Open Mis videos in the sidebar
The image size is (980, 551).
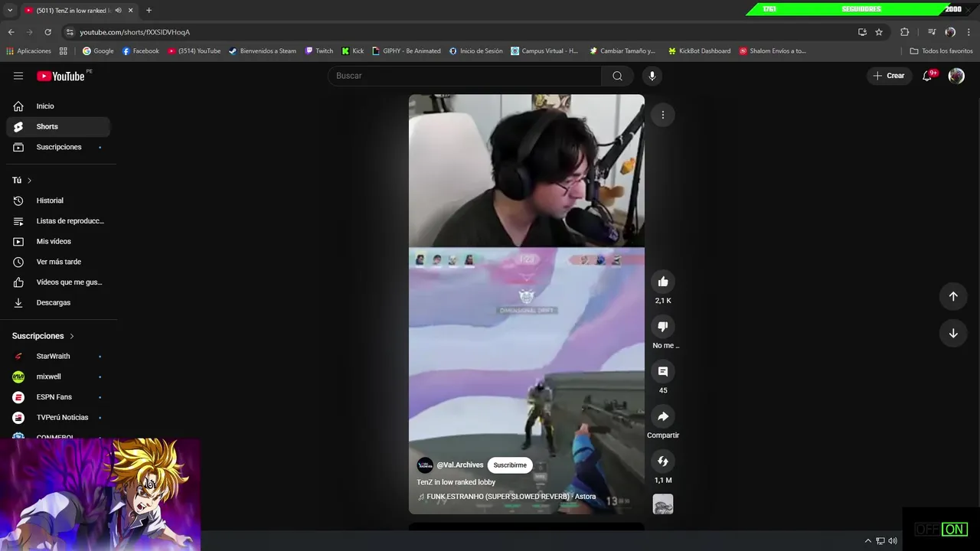(58, 241)
